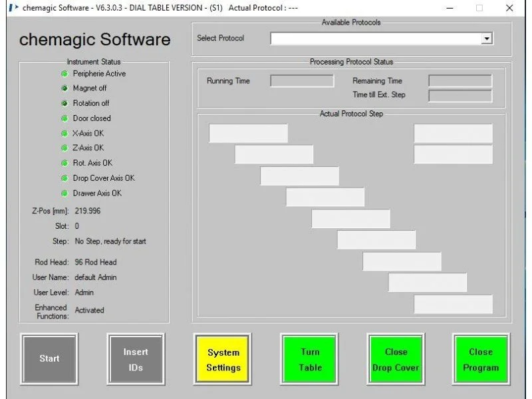
Task: Click the Door closed status LED
Action: coord(65,118)
